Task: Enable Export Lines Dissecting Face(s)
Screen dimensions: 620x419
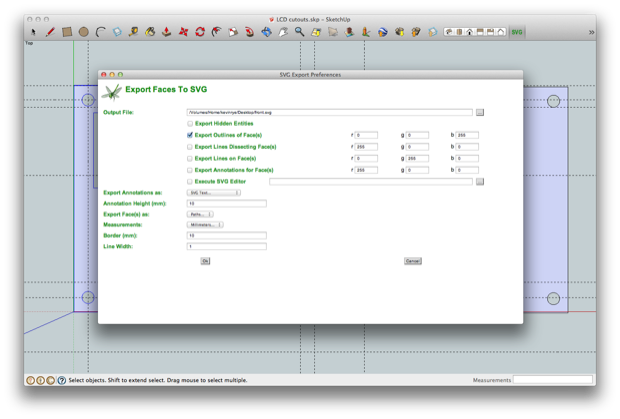Action: (x=190, y=147)
